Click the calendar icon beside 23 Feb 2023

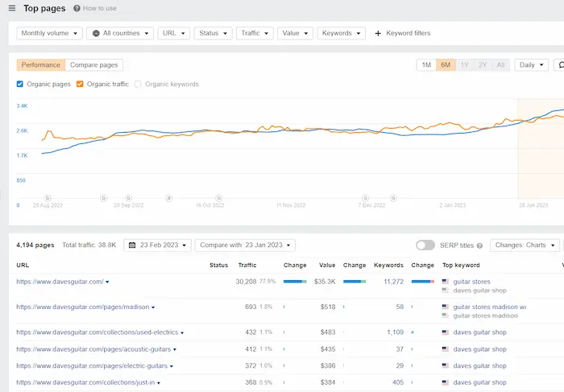[133, 245]
